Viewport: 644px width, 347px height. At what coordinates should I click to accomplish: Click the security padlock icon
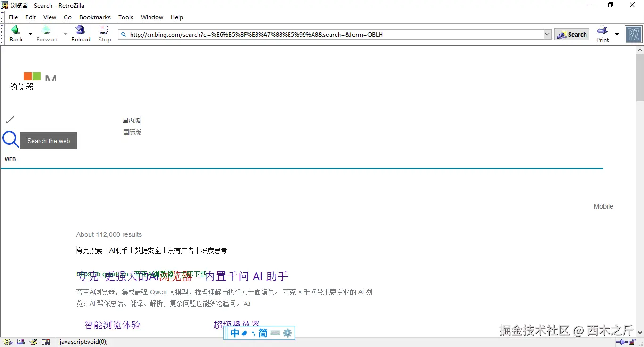click(632, 342)
